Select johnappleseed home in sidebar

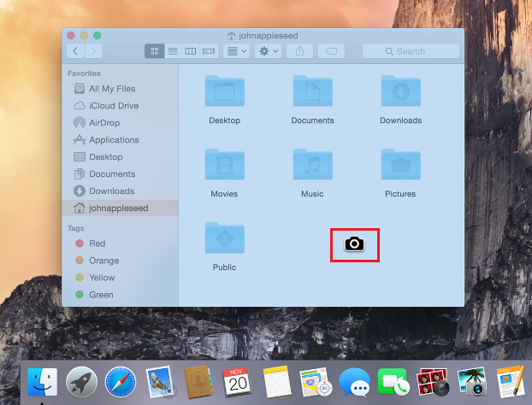click(120, 208)
